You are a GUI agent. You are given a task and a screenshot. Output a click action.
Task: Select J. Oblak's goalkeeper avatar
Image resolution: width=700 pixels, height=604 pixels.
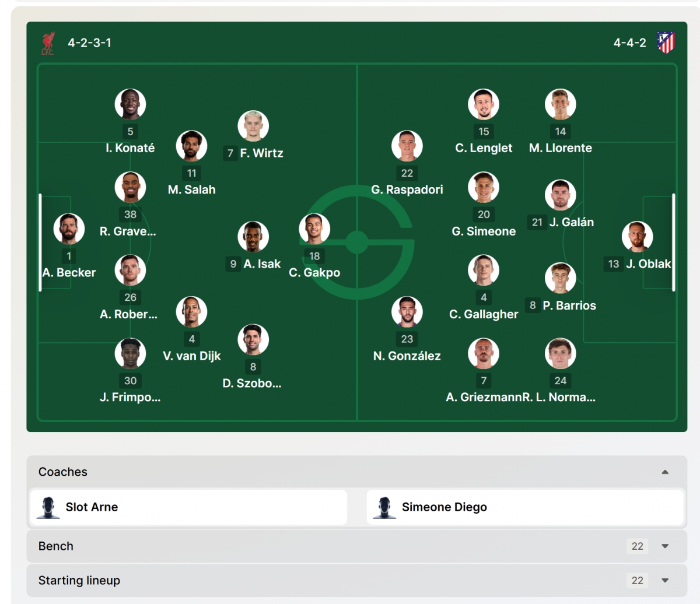(x=637, y=237)
